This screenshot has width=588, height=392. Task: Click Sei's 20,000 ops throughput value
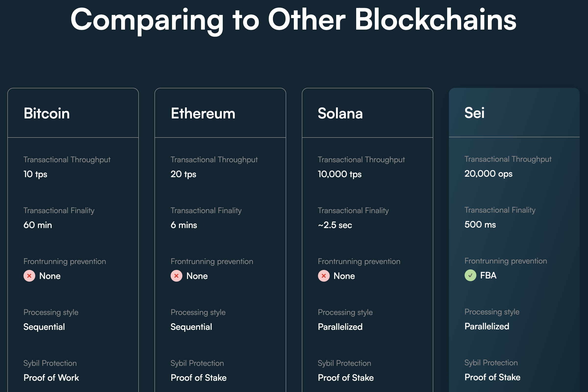point(488,174)
